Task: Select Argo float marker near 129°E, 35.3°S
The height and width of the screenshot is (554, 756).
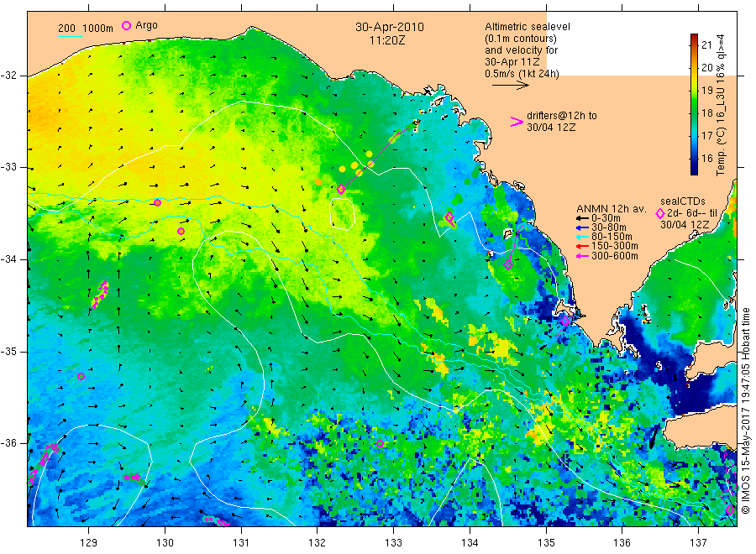Action: [81, 377]
